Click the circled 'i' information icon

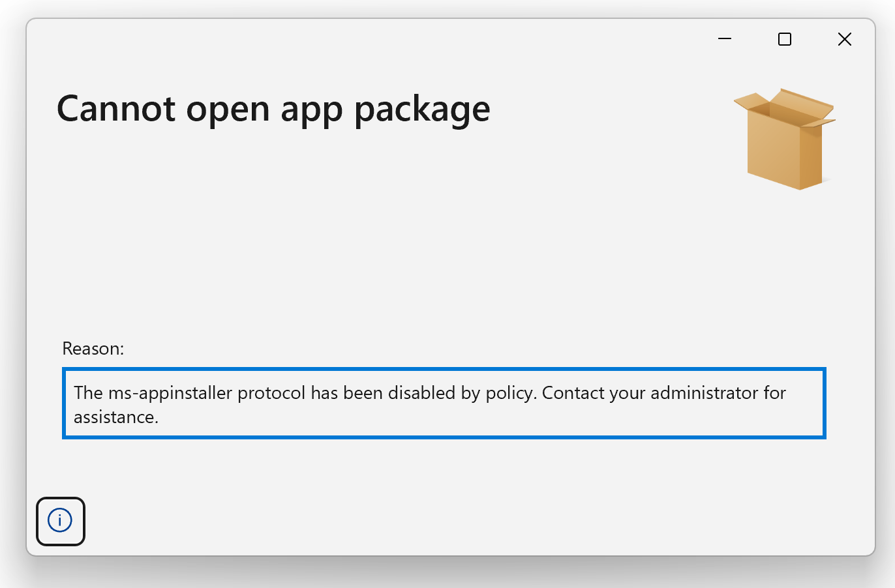(x=60, y=520)
